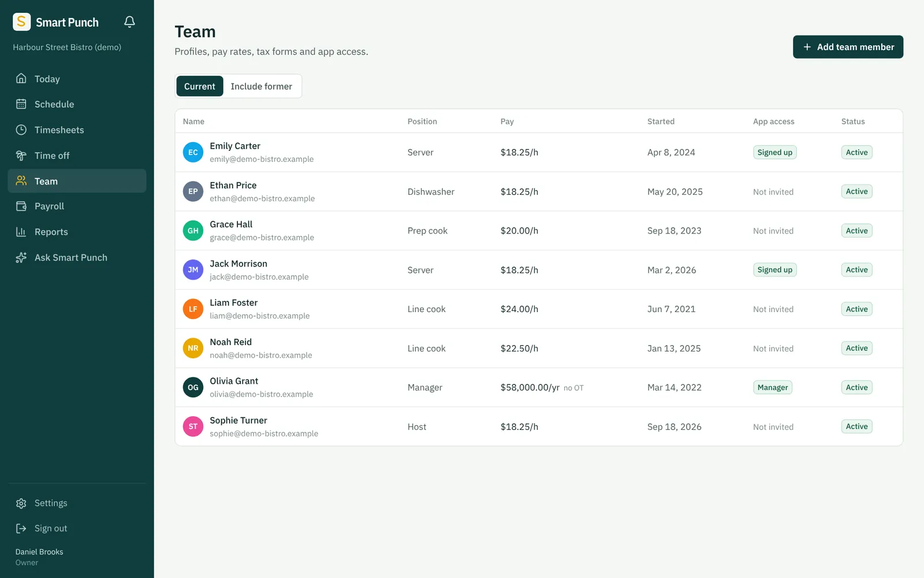This screenshot has height=578, width=924.
Task: Go to Today via home icon
Action: 21,79
